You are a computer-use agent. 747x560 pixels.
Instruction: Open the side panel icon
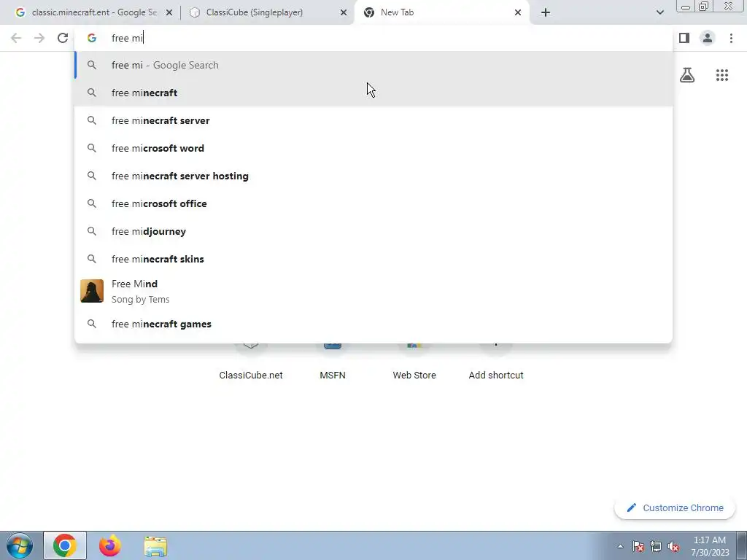click(684, 38)
